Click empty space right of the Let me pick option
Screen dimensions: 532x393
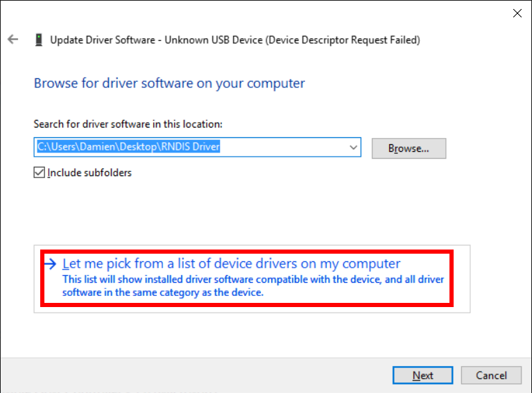[461, 278]
